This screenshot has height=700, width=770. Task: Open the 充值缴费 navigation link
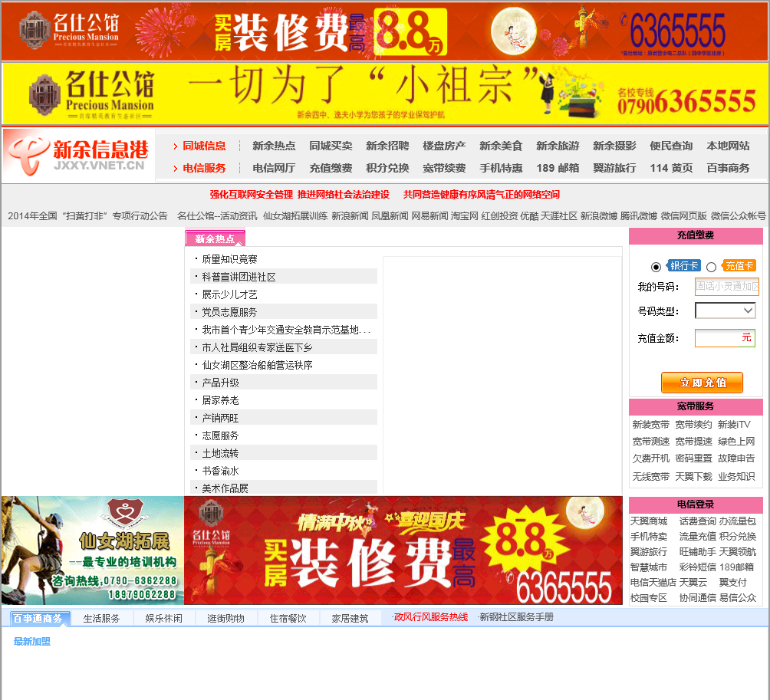[331, 168]
